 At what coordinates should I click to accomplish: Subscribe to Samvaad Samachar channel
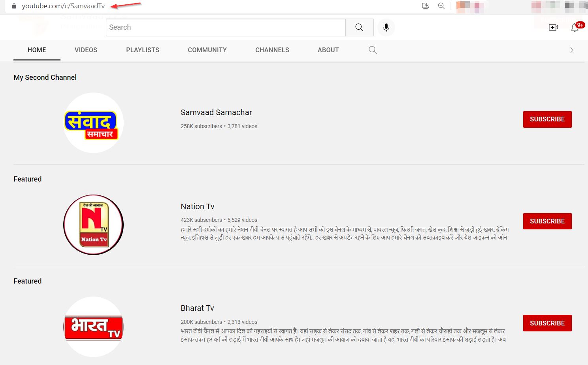(x=547, y=119)
